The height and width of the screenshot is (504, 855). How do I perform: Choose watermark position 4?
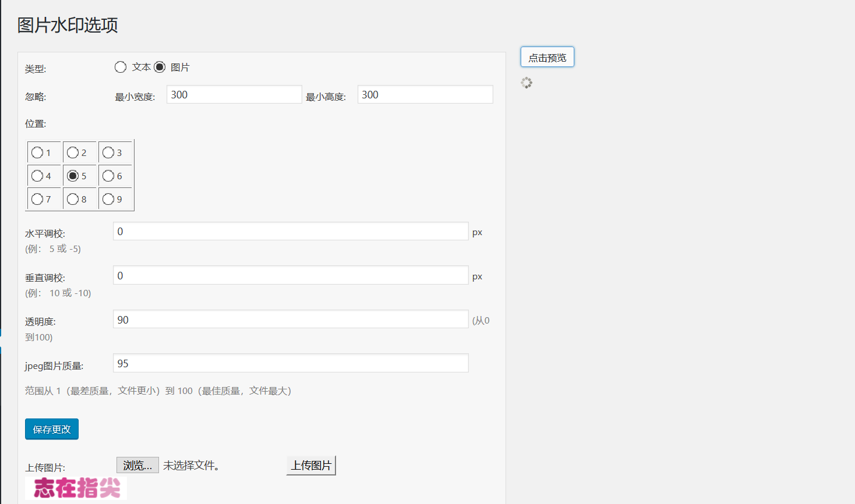coord(37,176)
